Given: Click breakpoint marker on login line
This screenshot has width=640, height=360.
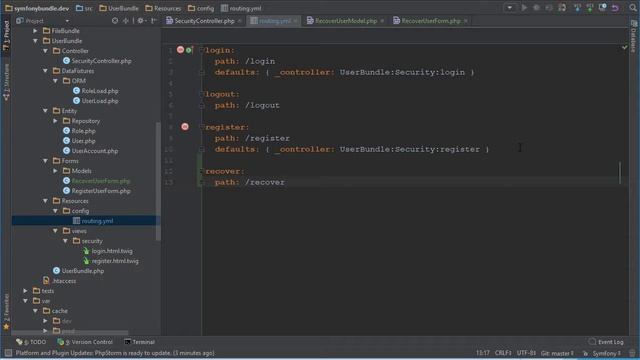Looking at the screenshot, I should click(180, 50).
